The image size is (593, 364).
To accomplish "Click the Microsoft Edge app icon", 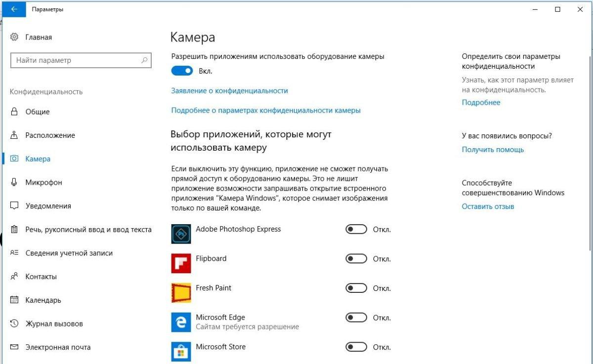I will 181,322.
